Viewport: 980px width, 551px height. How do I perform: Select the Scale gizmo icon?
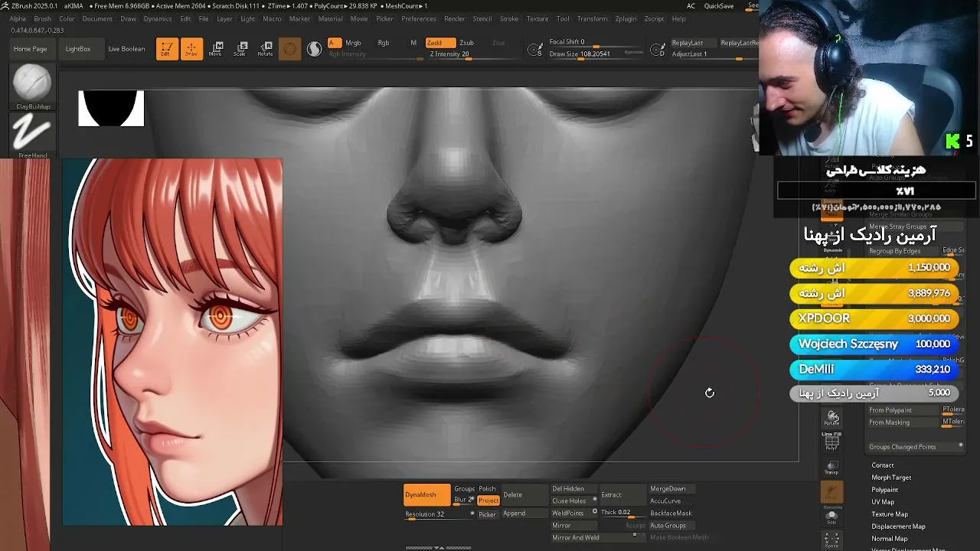pyautogui.click(x=240, y=49)
